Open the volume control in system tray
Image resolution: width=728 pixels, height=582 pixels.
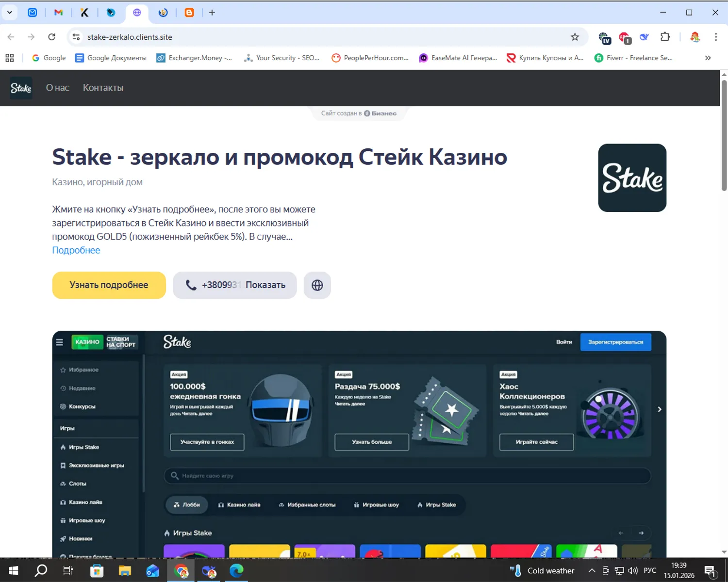click(633, 571)
